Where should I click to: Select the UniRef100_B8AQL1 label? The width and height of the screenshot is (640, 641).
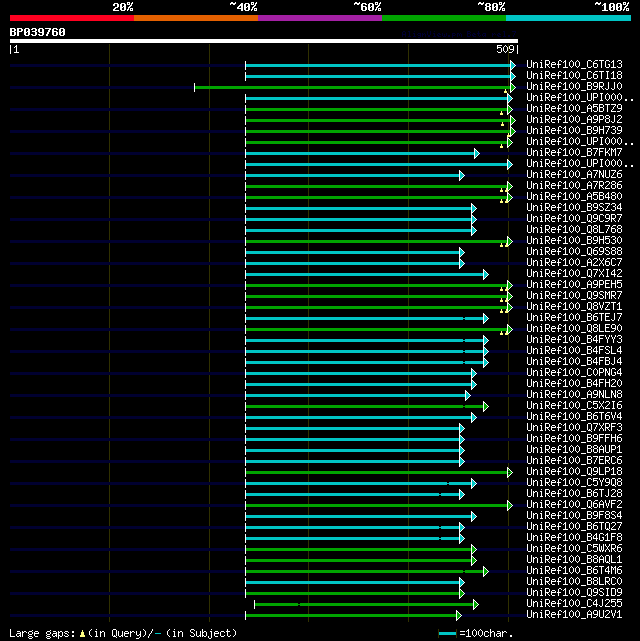coord(574,560)
